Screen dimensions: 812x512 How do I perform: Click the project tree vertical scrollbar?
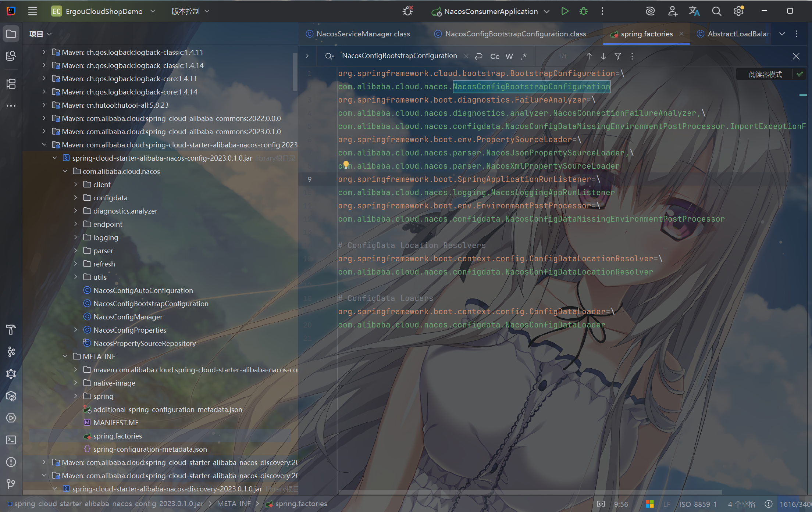pos(295,72)
